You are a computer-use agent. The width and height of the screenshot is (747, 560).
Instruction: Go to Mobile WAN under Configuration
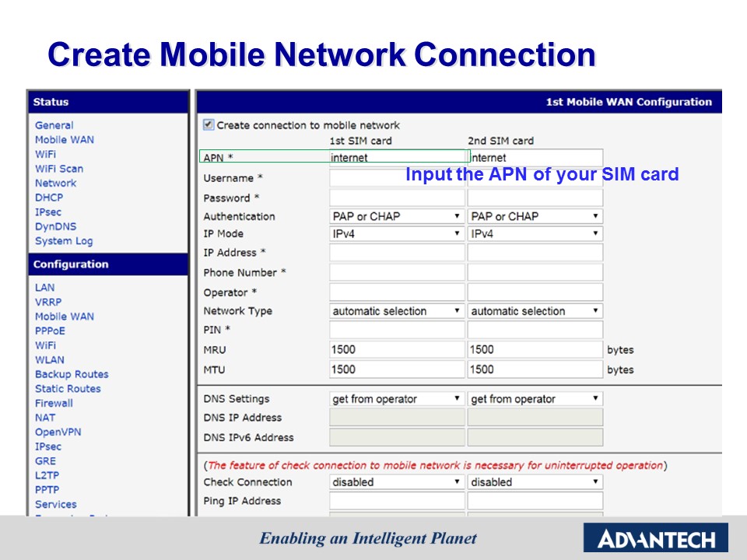(65, 317)
